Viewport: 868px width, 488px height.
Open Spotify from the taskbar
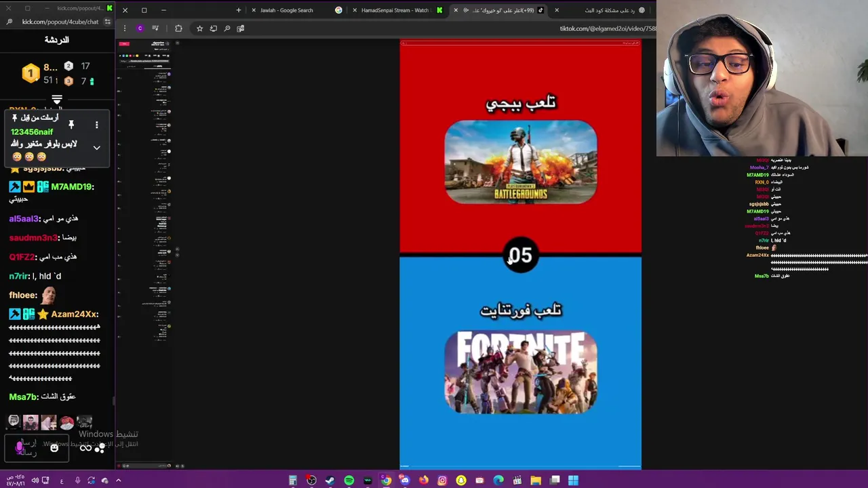coord(349,481)
